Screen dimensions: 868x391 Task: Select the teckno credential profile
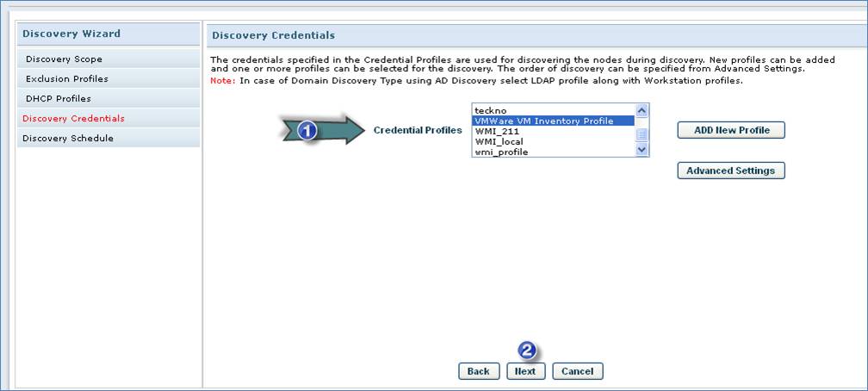point(491,111)
